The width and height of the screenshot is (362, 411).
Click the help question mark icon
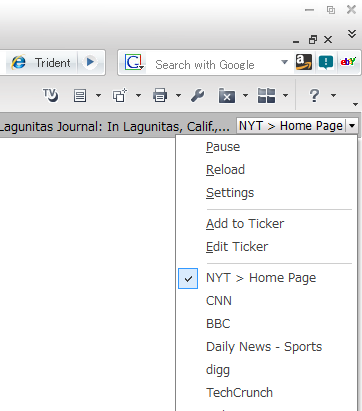[x=314, y=95]
